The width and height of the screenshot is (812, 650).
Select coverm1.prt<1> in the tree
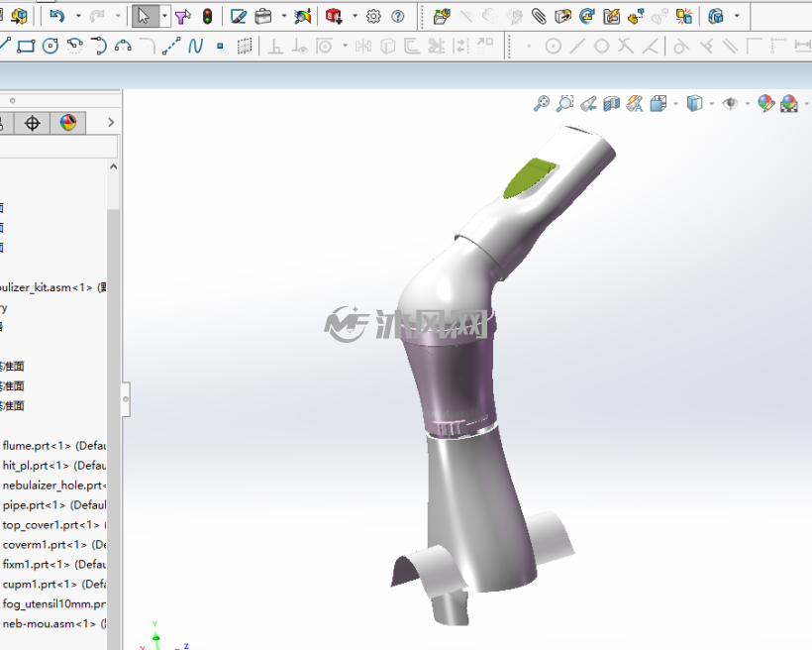[53, 545]
